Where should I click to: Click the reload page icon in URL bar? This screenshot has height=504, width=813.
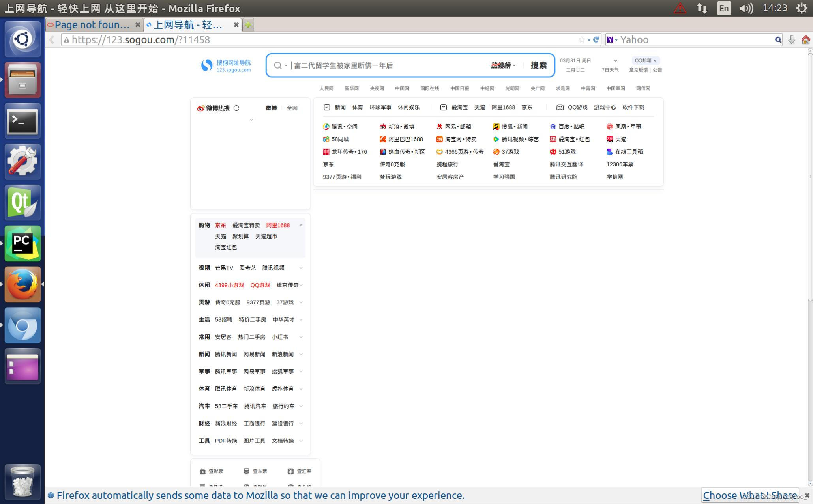pos(596,39)
